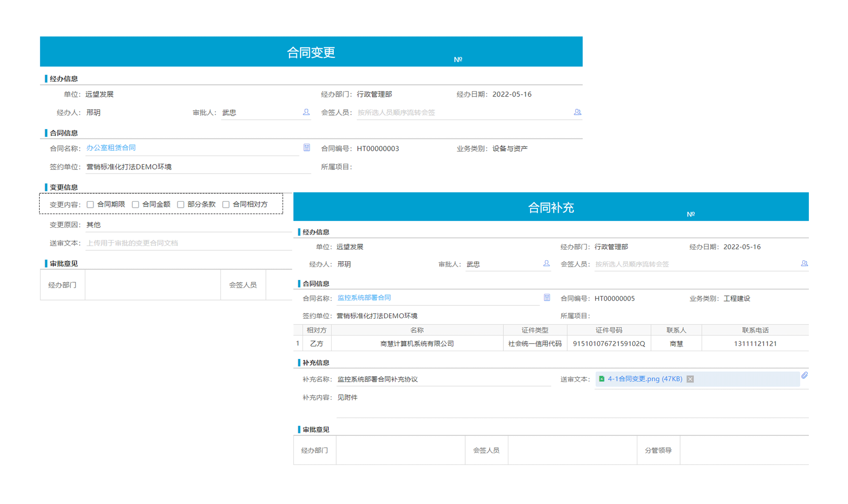Open the 办公室租赁合同 contract link
The height and width of the screenshot is (504, 848).
[111, 148]
